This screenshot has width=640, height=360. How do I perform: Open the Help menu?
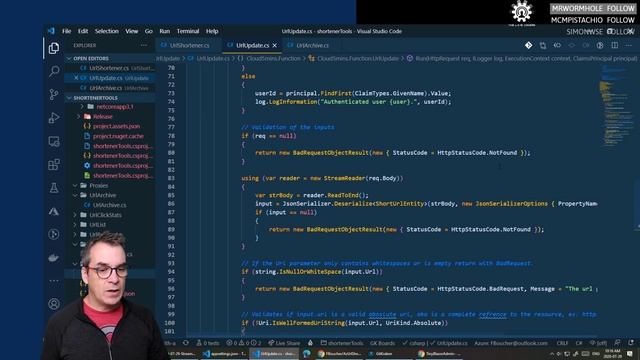(x=212, y=31)
